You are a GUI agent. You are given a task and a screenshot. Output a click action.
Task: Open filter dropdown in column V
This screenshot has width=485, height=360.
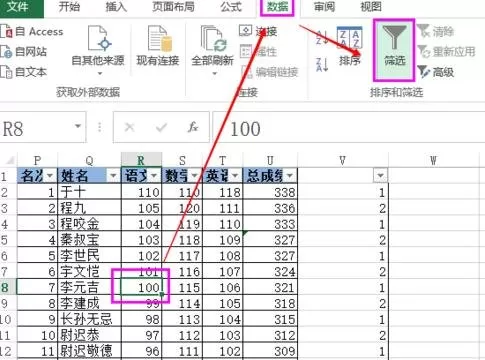click(x=380, y=175)
